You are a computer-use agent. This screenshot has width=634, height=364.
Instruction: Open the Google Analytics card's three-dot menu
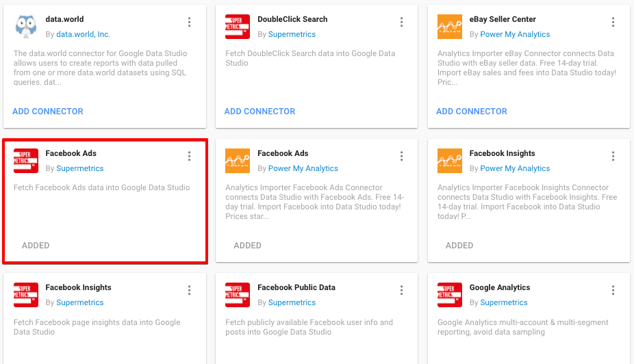[613, 291]
